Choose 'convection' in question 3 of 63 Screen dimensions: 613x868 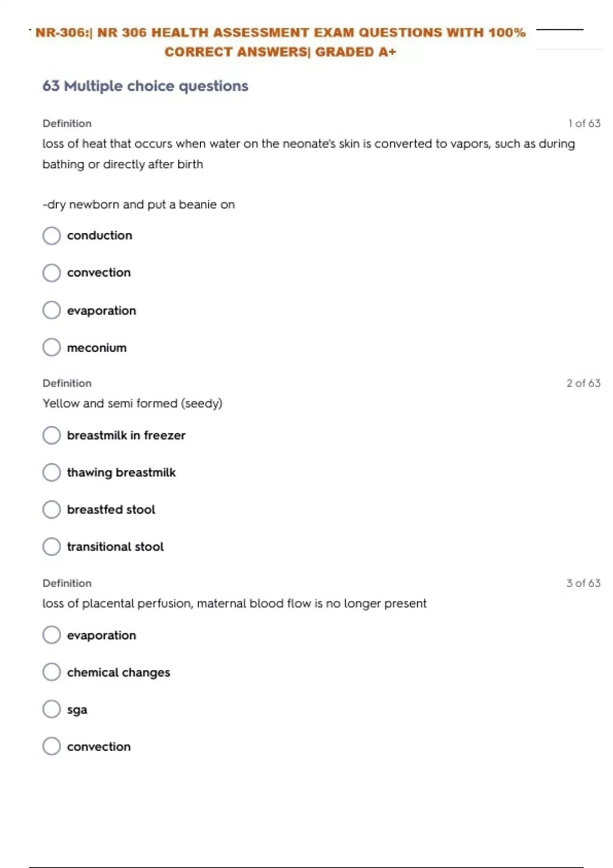52,746
